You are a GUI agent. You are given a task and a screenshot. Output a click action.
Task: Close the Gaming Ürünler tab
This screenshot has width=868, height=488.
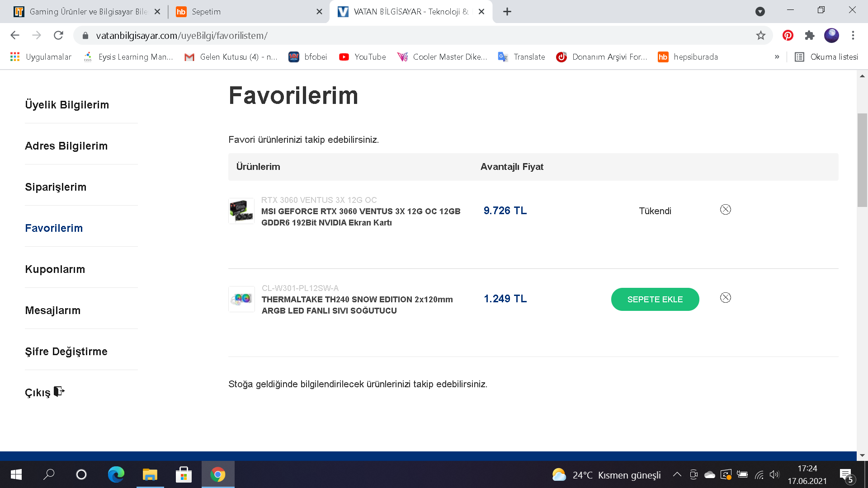(x=157, y=12)
